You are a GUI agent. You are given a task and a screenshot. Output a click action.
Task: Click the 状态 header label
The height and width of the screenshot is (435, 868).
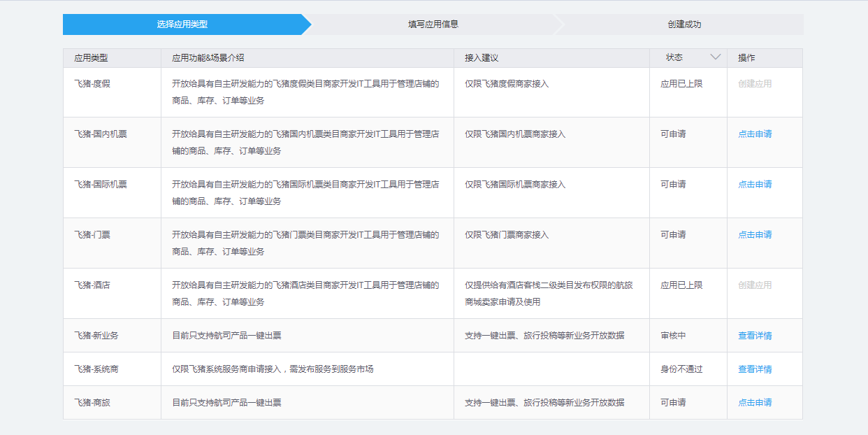tap(674, 57)
